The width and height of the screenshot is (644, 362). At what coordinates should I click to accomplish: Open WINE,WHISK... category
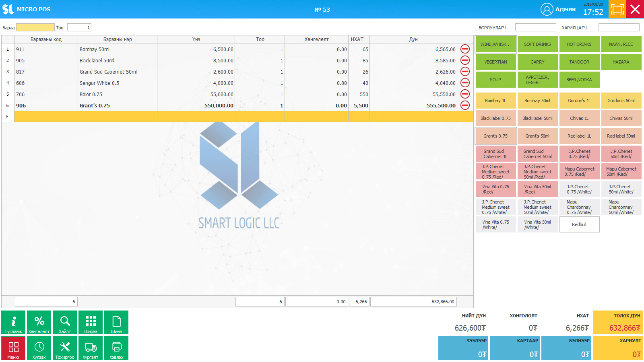pyautogui.click(x=495, y=44)
